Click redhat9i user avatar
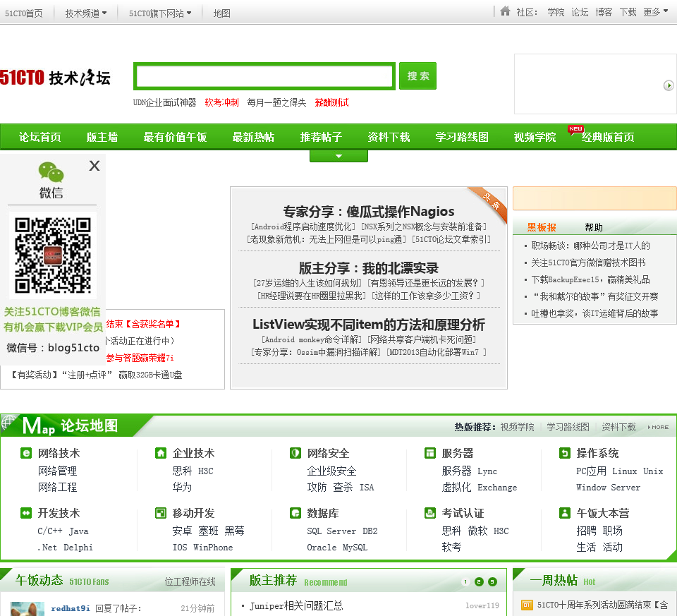This screenshot has height=616, width=677. coord(28,609)
